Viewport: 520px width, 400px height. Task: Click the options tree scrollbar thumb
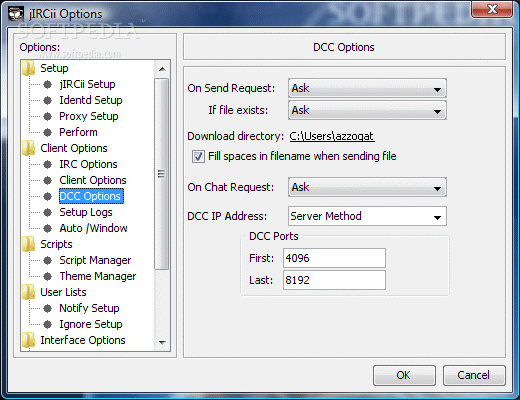point(162,174)
